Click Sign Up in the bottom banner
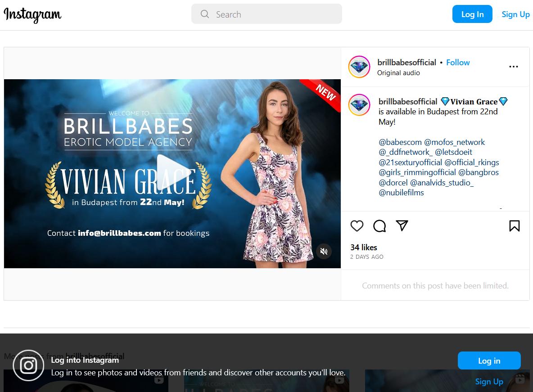Image resolution: width=533 pixels, height=392 pixels. tap(489, 382)
